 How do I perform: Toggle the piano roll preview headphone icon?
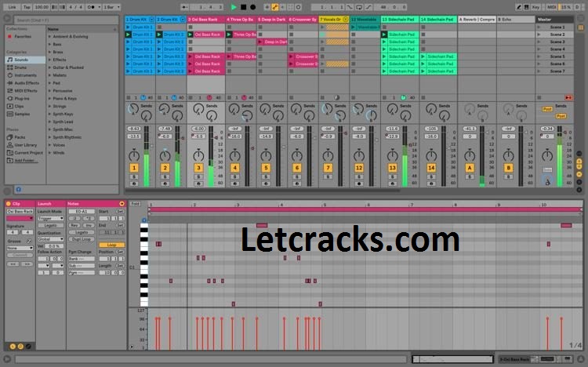(144, 220)
